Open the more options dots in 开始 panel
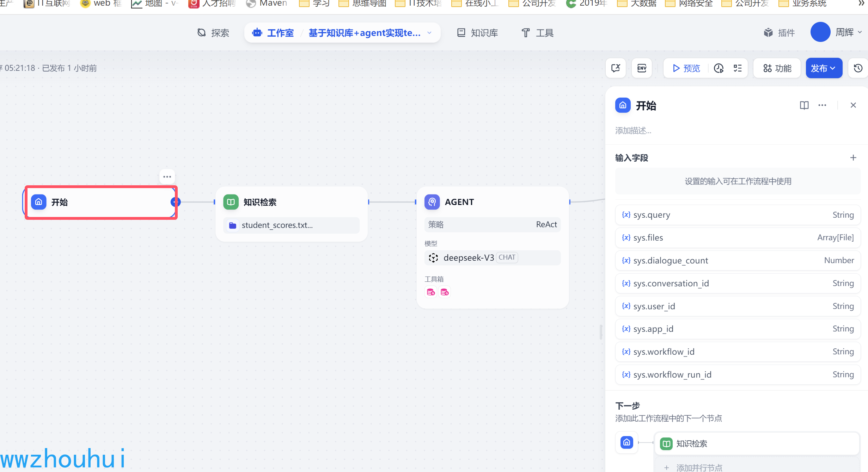868x472 pixels. coord(822,105)
